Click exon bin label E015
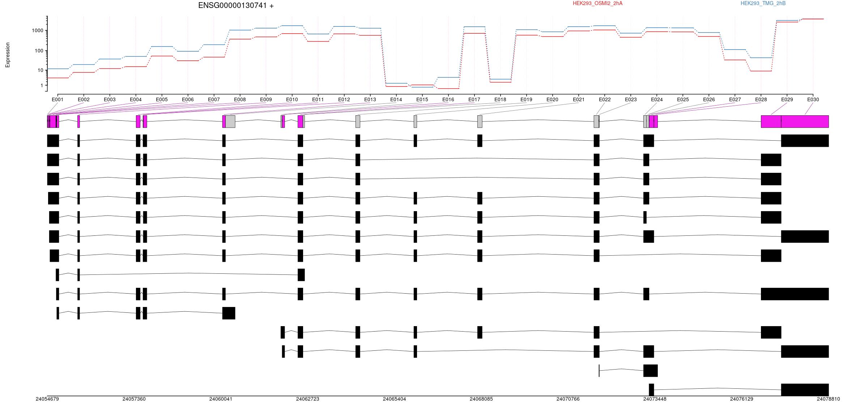Image resolution: width=868 pixels, height=405 pixels. (422, 99)
